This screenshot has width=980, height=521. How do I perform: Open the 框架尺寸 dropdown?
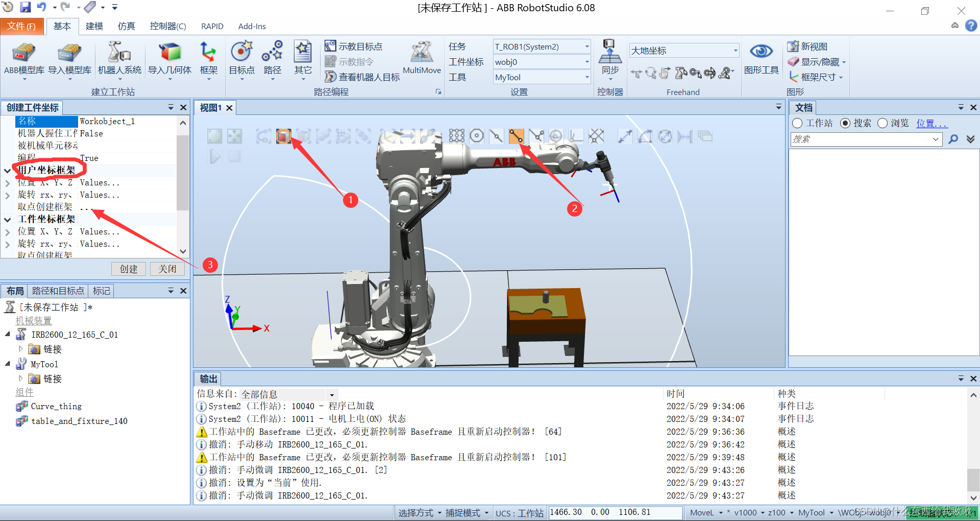pos(815,77)
